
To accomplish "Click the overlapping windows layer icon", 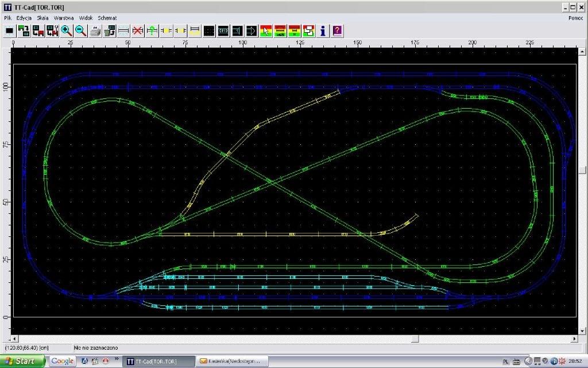I will [x=308, y=31].
